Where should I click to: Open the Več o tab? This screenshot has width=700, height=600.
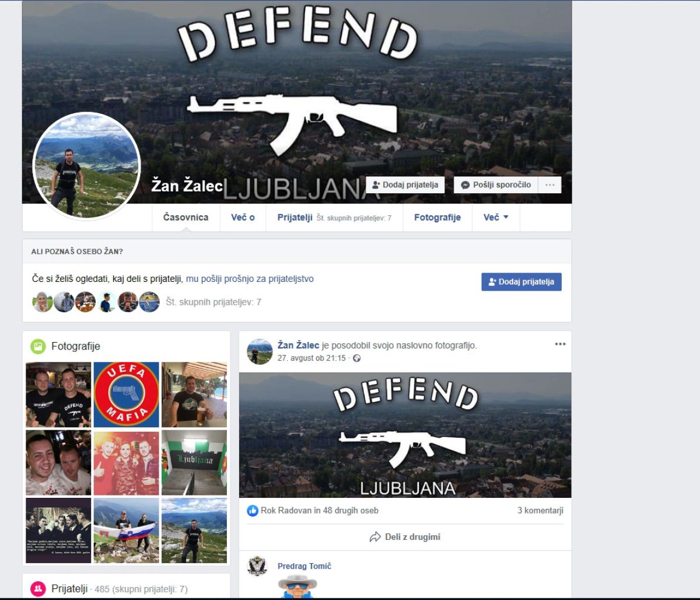[x=243, y=218]
